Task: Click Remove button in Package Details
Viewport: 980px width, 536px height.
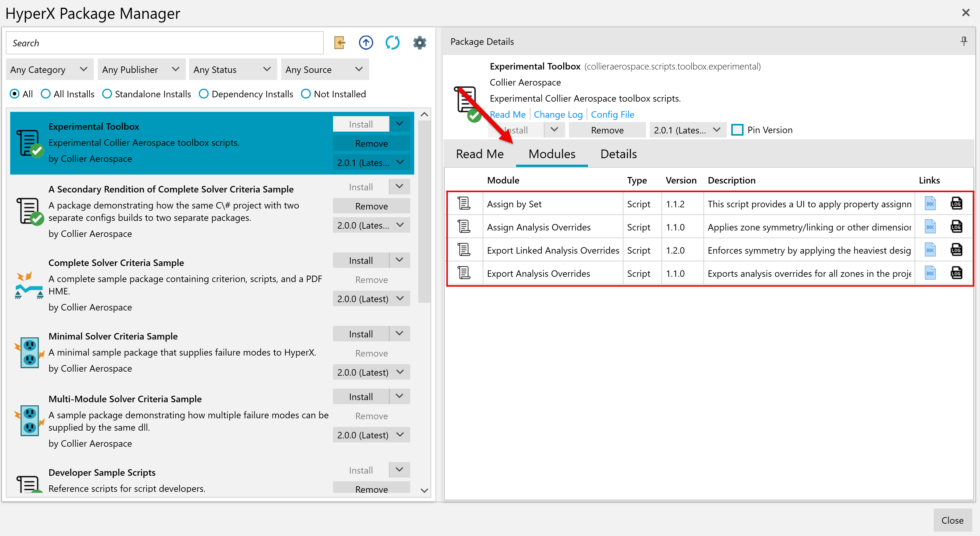Action: pos(607,130)
